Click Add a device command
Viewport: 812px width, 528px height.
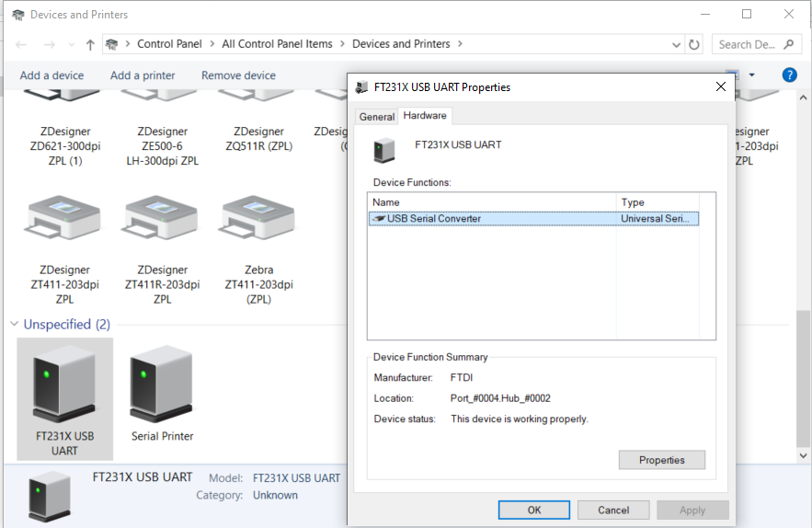(51, 75)
